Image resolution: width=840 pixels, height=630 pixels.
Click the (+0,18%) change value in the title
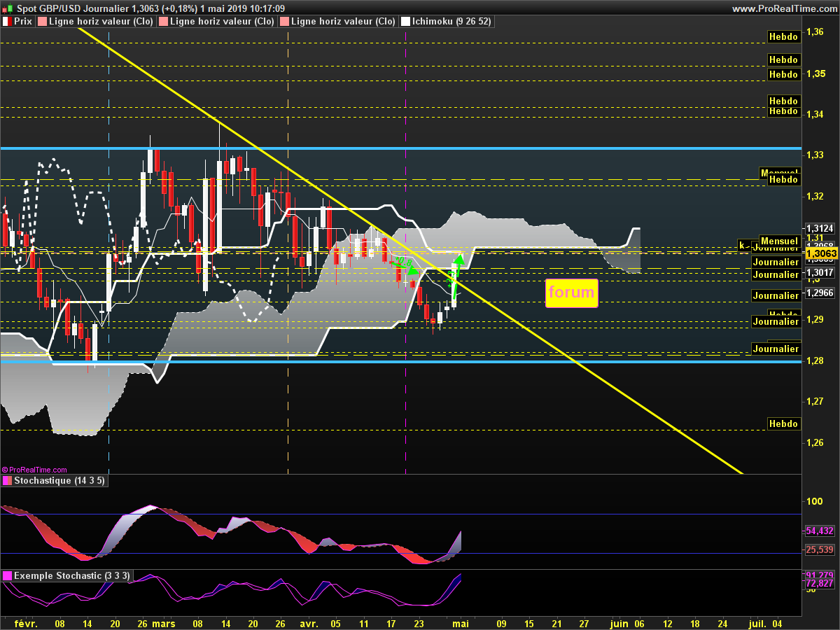coord(180,8)
